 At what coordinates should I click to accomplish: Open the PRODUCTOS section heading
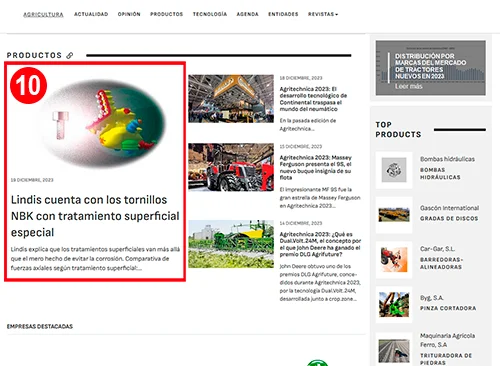[x=34, y=55]
